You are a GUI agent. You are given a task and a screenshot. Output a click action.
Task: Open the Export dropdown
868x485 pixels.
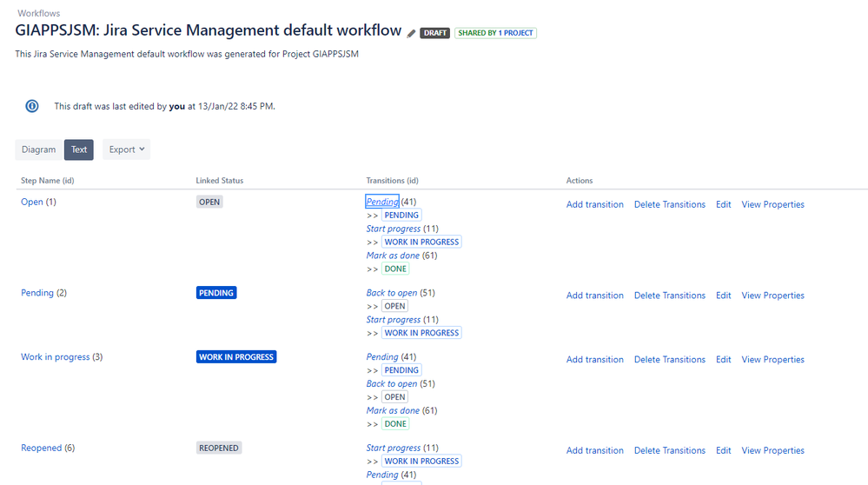click(x=126, y=149)
